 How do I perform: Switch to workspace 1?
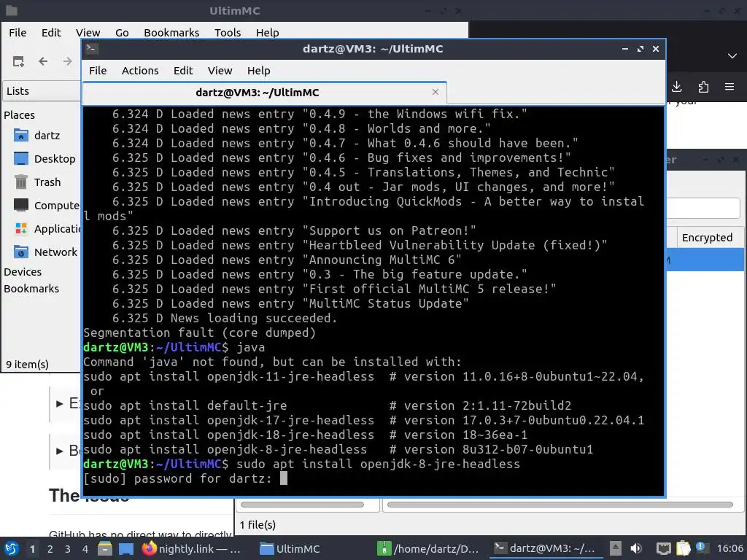(32, 549)
